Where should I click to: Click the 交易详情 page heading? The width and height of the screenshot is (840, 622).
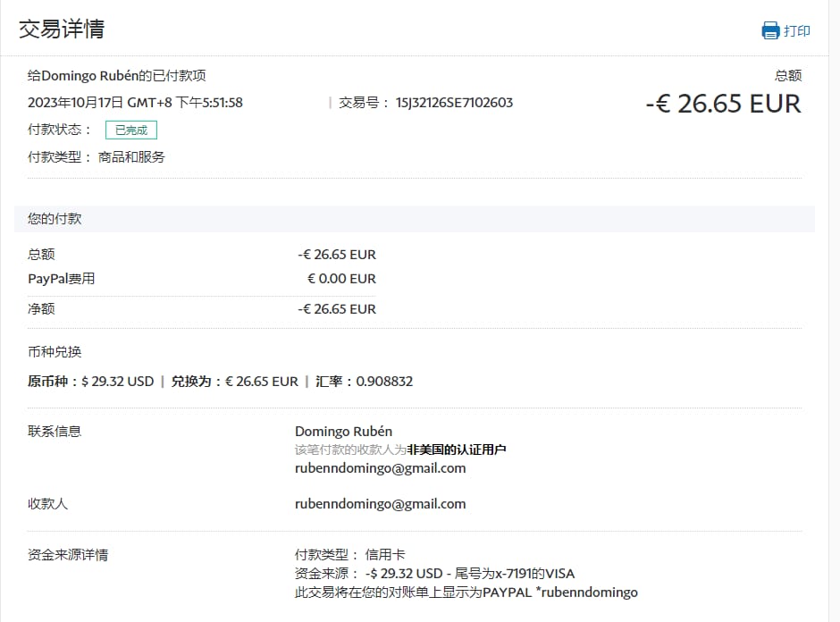tap(62, 29)
